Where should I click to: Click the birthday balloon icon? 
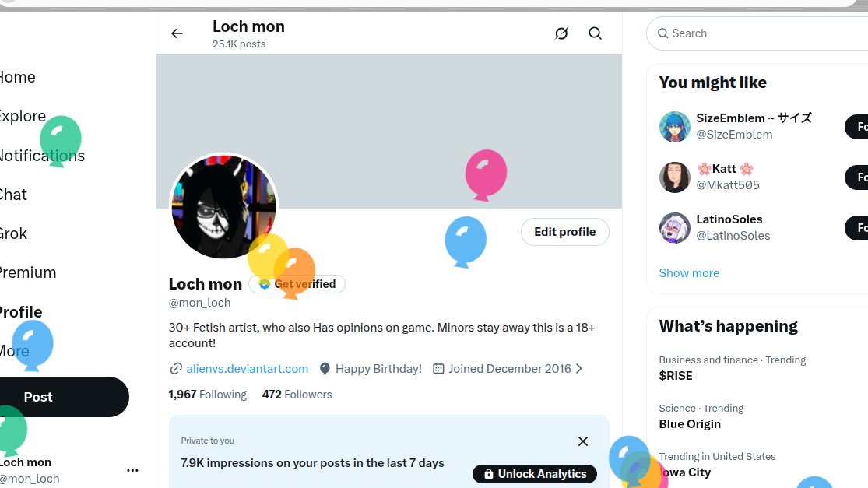[325, 369]
